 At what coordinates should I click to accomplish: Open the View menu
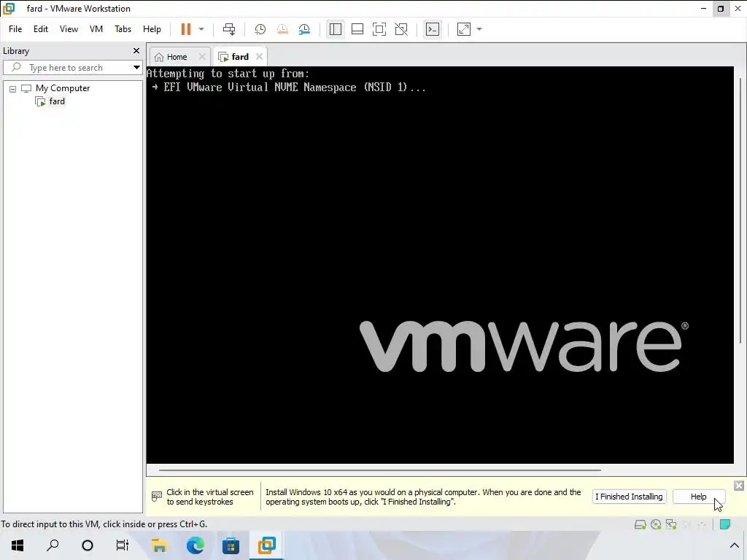[x=69, y=29]
